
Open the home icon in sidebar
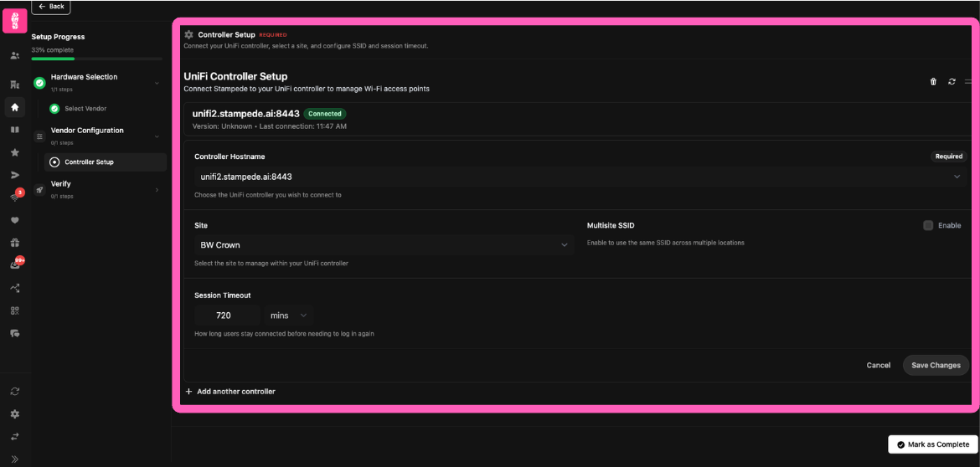pos(15,107)
